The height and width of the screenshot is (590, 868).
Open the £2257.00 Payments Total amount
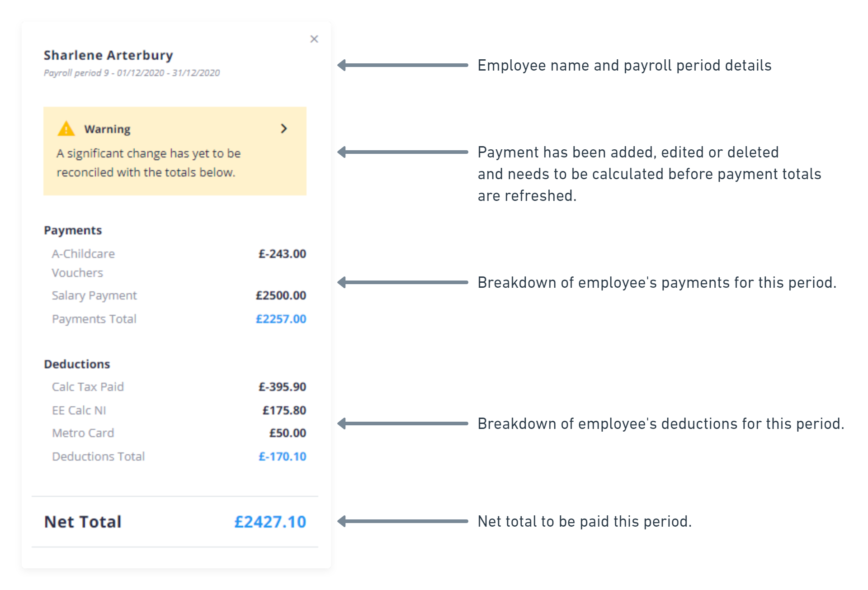[x=281, y=319]
